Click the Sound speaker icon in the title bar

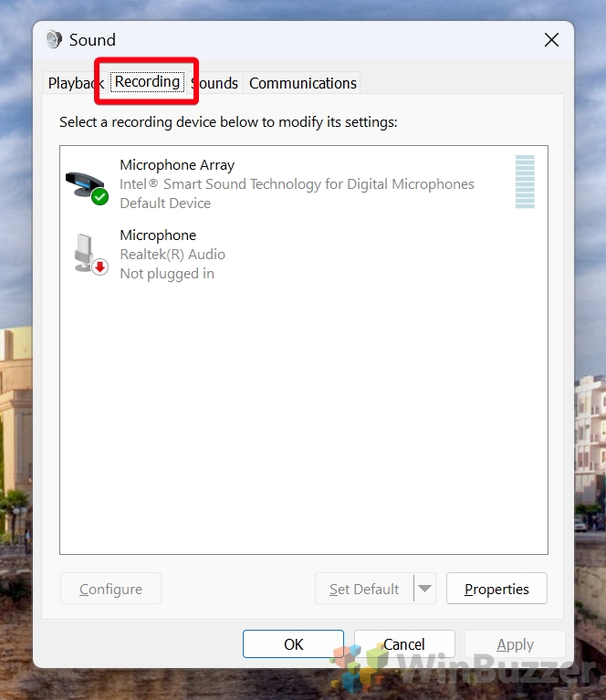(x=54, y=40)
